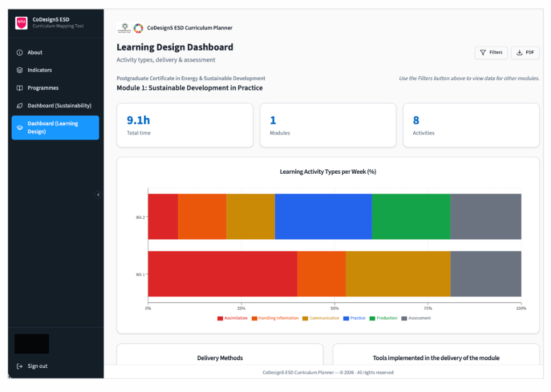Sign out of the application
Image resolution: width=551 pixels, height=392 pixels.
32,366
